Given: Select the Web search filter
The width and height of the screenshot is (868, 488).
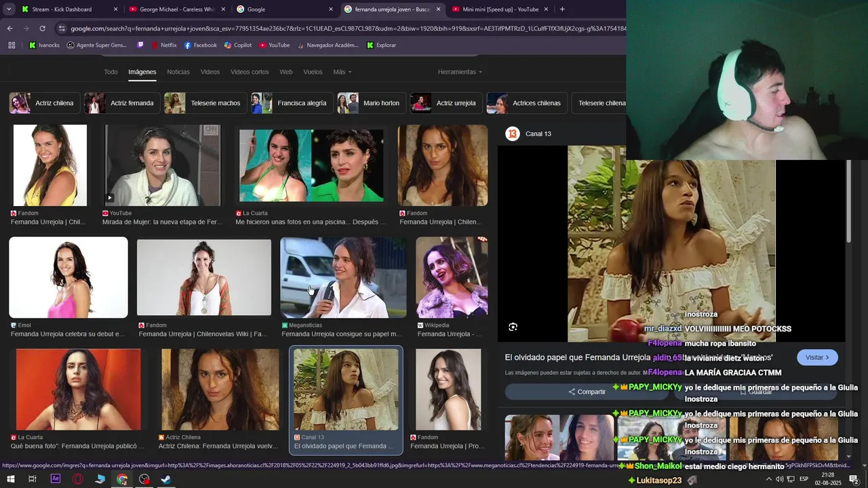Looking at the screenshot, I should click(286, 72).
